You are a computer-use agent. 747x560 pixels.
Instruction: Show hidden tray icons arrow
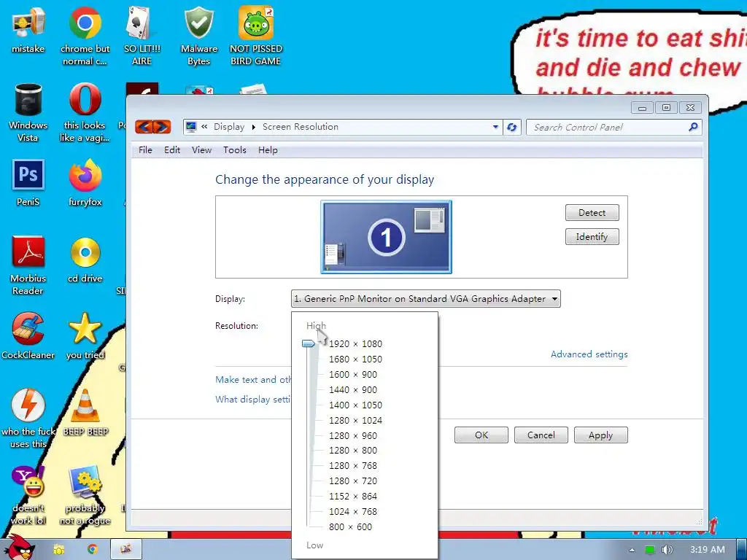tap(632, 550)
